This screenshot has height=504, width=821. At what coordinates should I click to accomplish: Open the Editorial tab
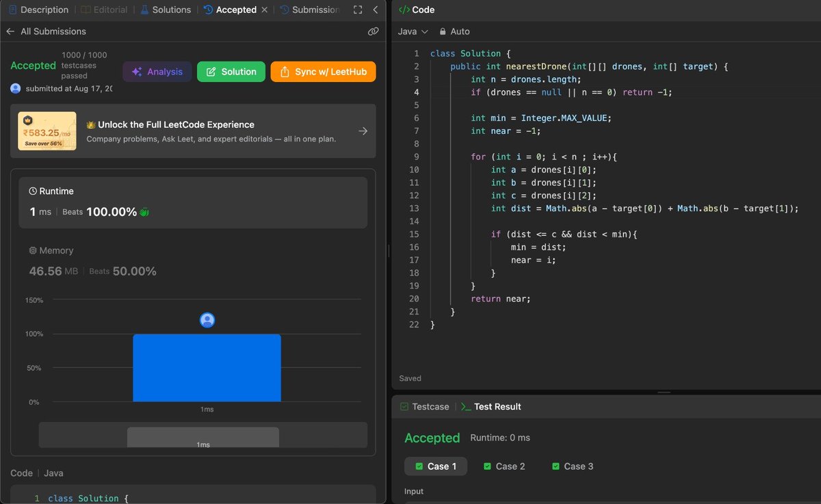[x=105, y=10]
